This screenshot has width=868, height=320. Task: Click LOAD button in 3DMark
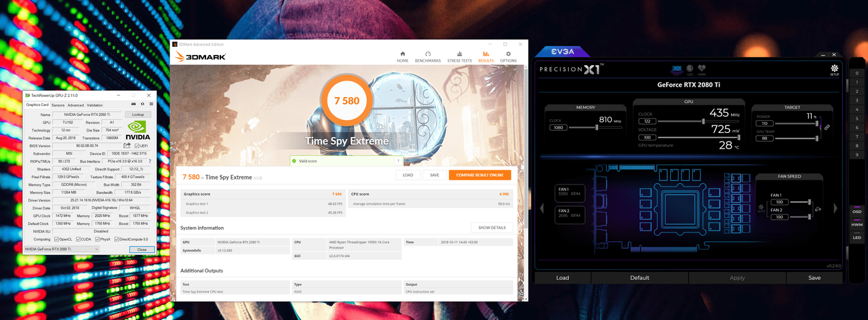pos(408,175)
